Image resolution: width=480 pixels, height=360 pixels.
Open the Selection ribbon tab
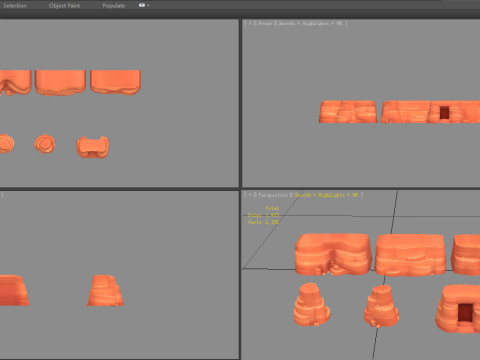pyautogui.click(x=15, y=6)
